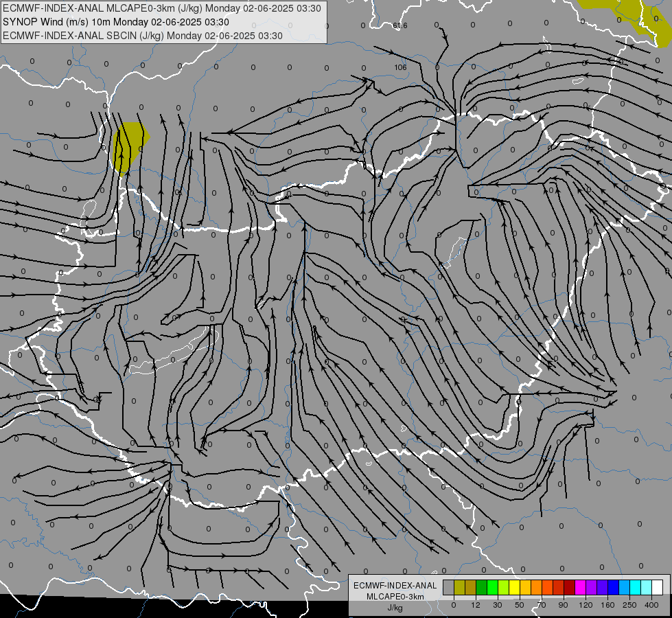
Task: Click the amber legend swatch
Action: (x=526, y=587)
